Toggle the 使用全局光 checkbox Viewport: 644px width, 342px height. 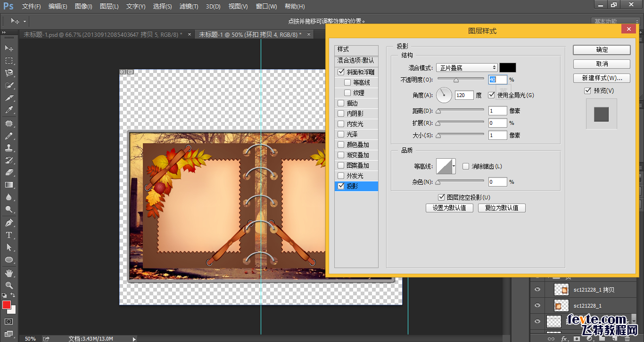tap(491, 95)
